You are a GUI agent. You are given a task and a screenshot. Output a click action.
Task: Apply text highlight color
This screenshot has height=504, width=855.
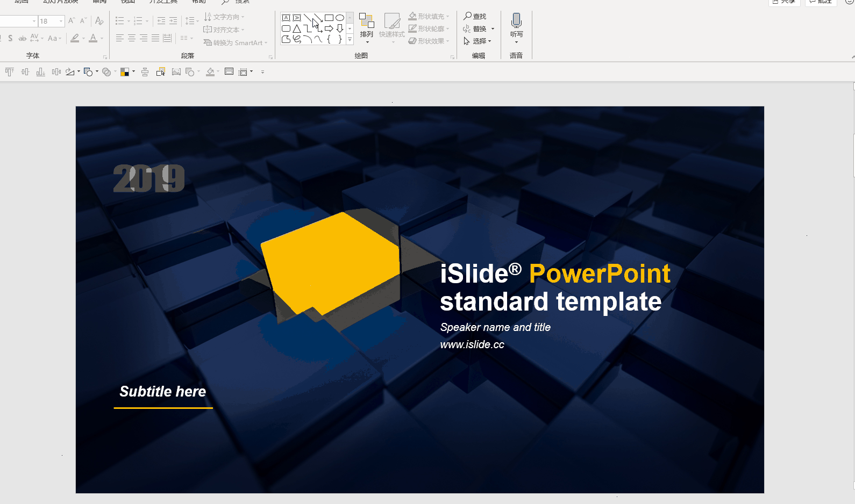pos(75,38)
